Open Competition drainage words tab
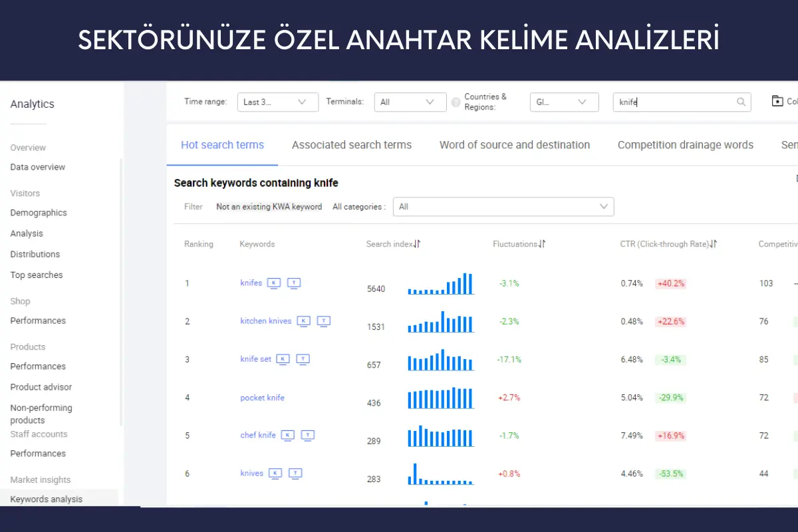Viewport: 798px width, 532px height. 685,145
